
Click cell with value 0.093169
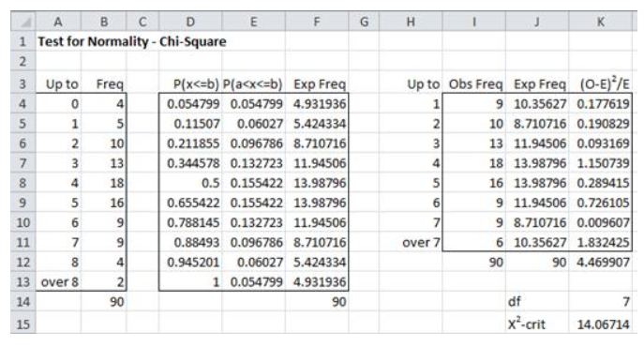[x=600, y=143]
